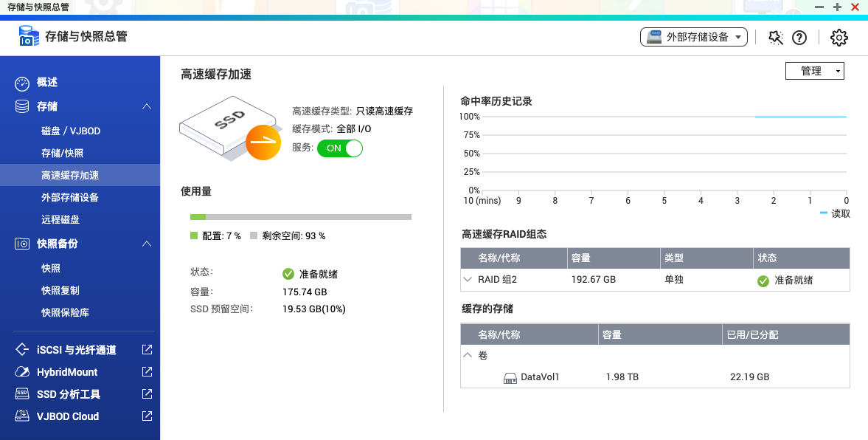This screenshot has width=868, height=440.
Task: Turn off the 服务 ON switch
Action: [x=339, y=148]
